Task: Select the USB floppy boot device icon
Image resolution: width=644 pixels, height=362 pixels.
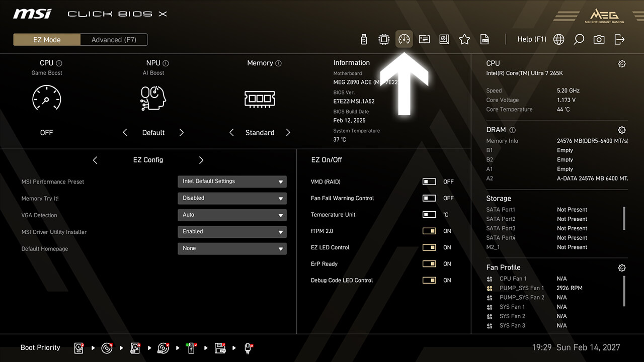Action: click(220, 348)
